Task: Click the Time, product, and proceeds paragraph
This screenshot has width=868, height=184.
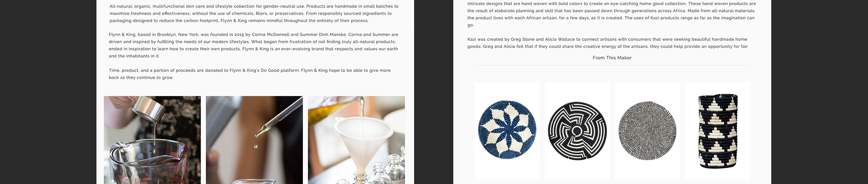Action: point(250,74)
